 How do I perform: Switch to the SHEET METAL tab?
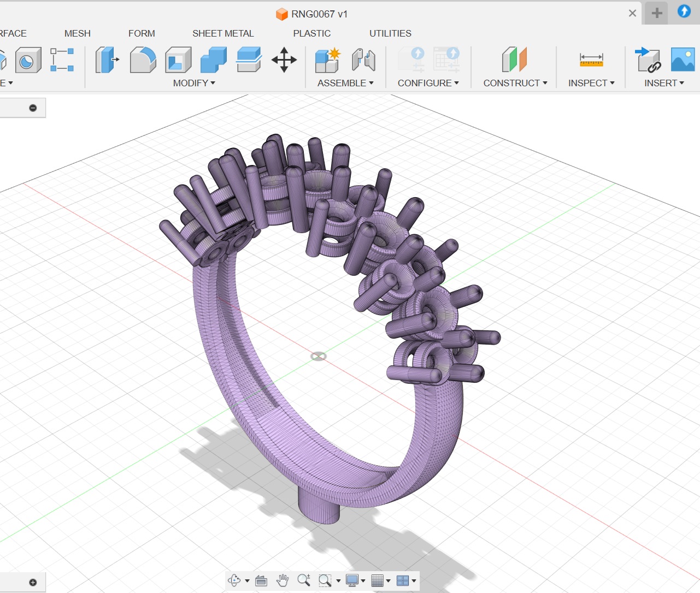click(x=223, y=33)
